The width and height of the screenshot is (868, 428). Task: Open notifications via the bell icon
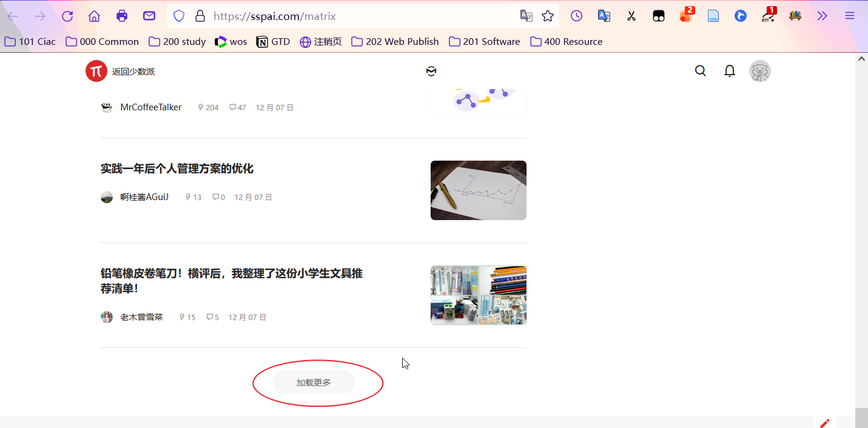tap(729, 71)
